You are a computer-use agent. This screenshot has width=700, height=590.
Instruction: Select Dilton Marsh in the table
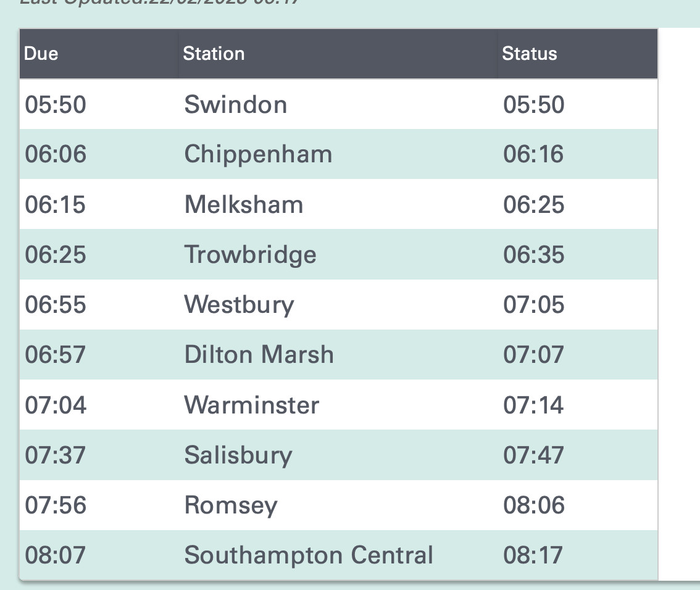pos(259,355)
